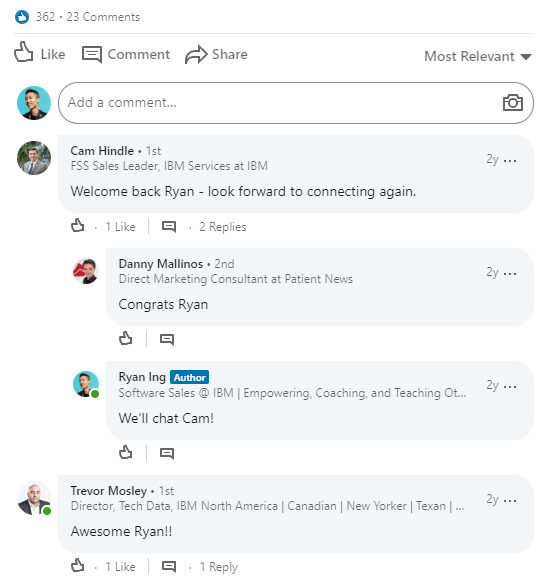Open the three-dot menu on Danny Mallinos' reply
549x586 pixels.
510,274
